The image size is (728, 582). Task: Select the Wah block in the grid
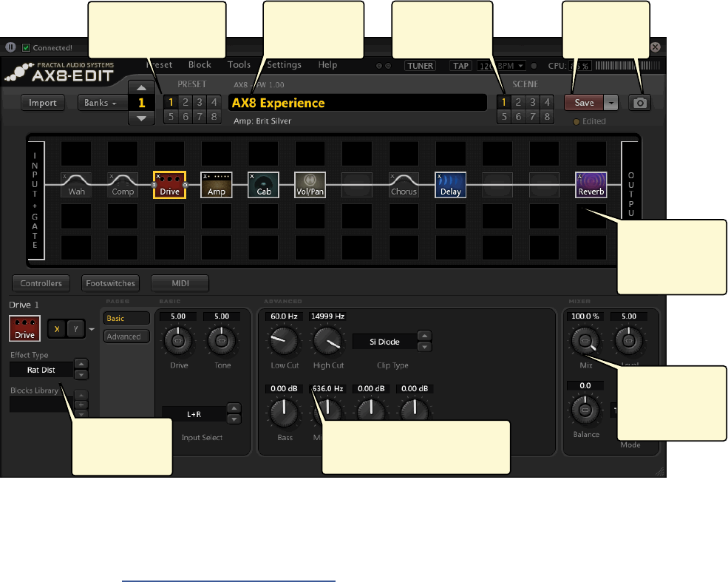76,185
